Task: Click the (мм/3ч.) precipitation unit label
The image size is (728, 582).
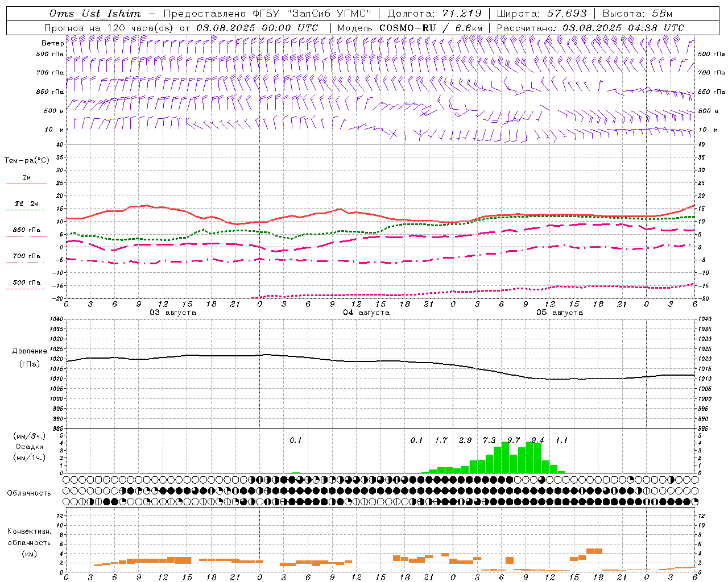Action: (x=30, y=436)
